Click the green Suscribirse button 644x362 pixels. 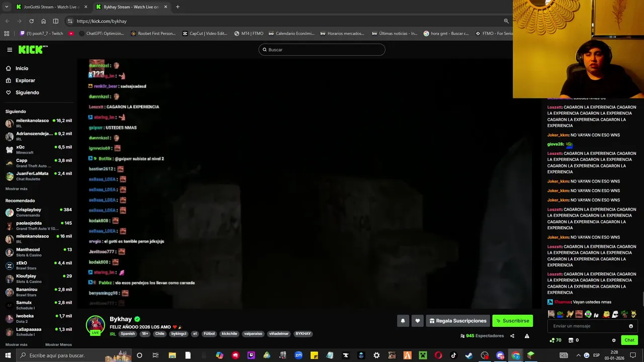[512, 321]
